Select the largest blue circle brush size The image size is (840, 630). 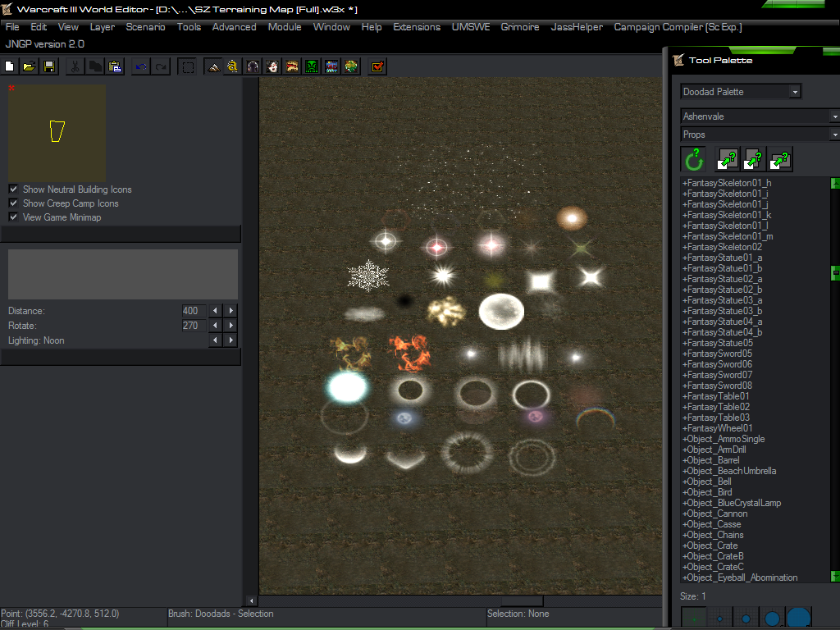coord(798,618)
